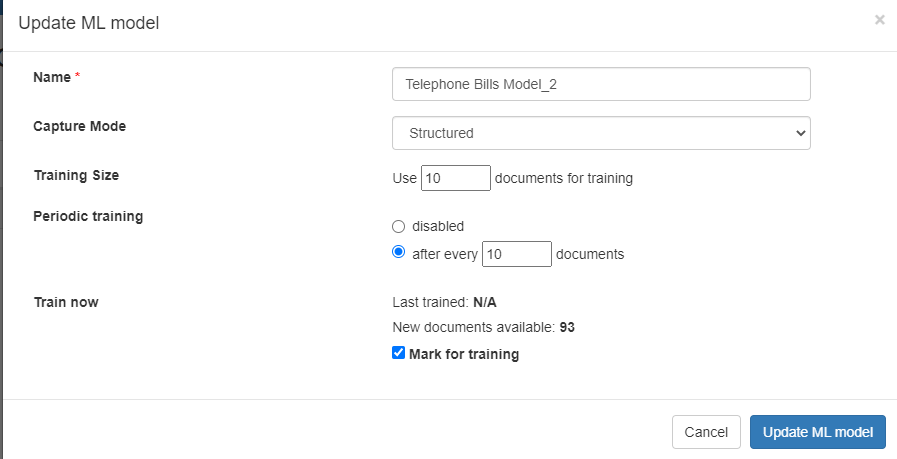Open the Capture Mode dropdown
The height and width of the screenshot is (459, 897).
pyautogui.click(x=601, y=133)
